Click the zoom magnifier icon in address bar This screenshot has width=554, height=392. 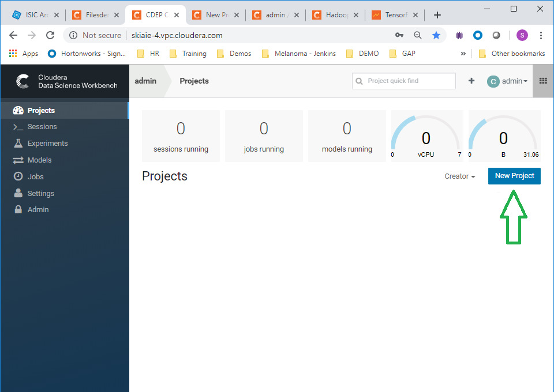tap(418, 35)
